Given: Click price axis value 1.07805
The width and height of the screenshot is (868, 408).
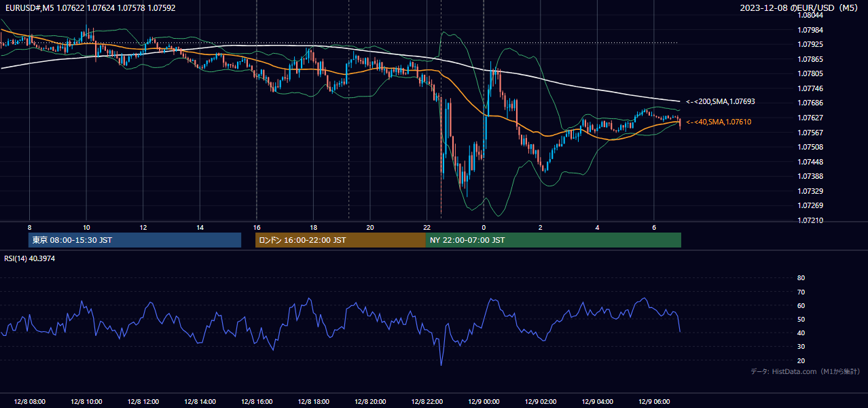Looking at the screenshot, I should (x=810, y=73).
